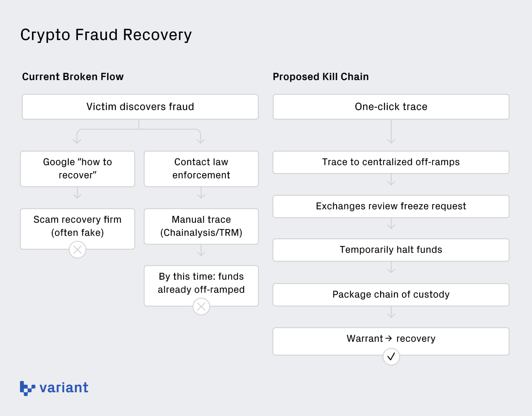The image size is (532, 416).
Task: Select the Temporarily halt funds box
Action: tap(391, 250)
